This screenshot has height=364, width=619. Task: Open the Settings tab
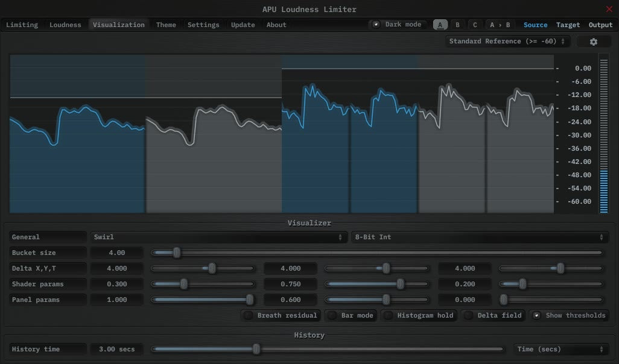tap(203, 25)
